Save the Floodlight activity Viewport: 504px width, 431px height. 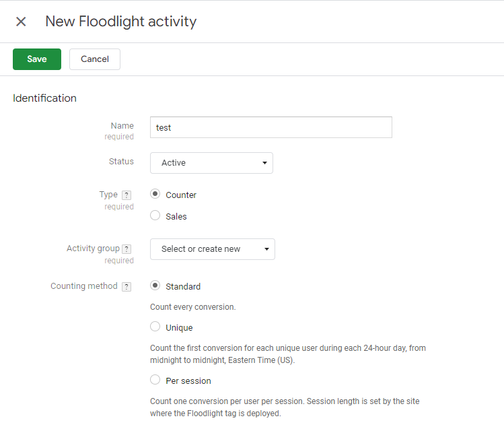(x=37, y=59)
